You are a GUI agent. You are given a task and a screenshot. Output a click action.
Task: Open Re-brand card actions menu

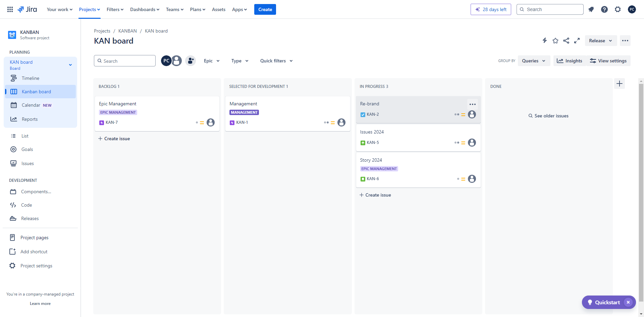point(473,104)
